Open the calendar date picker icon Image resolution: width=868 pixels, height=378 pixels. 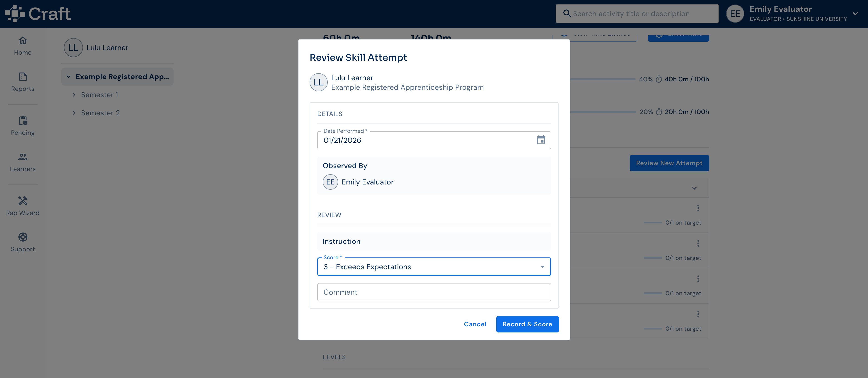click(x=541, y=140)
